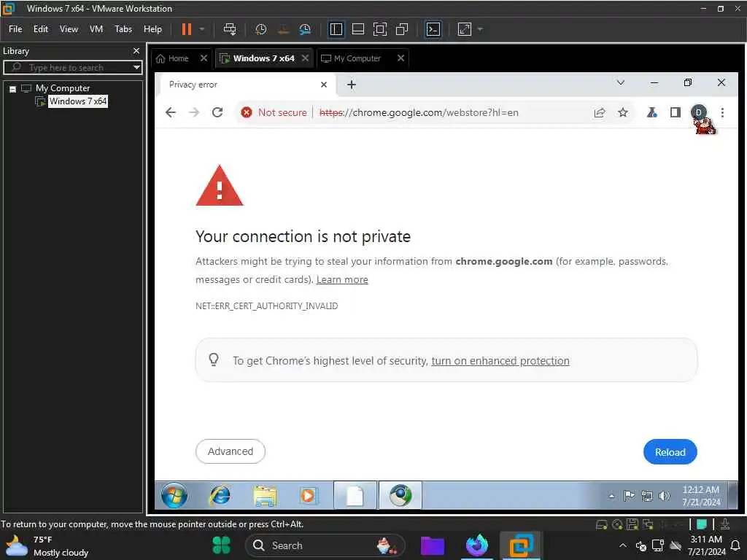
Task: Enter full screen mode icon
Action: [379, 29]
